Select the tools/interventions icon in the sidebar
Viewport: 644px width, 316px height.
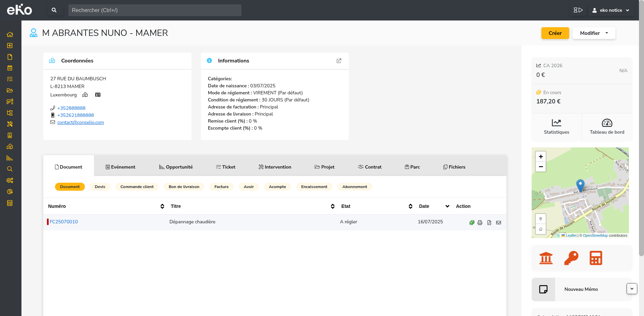click(10, 124)
